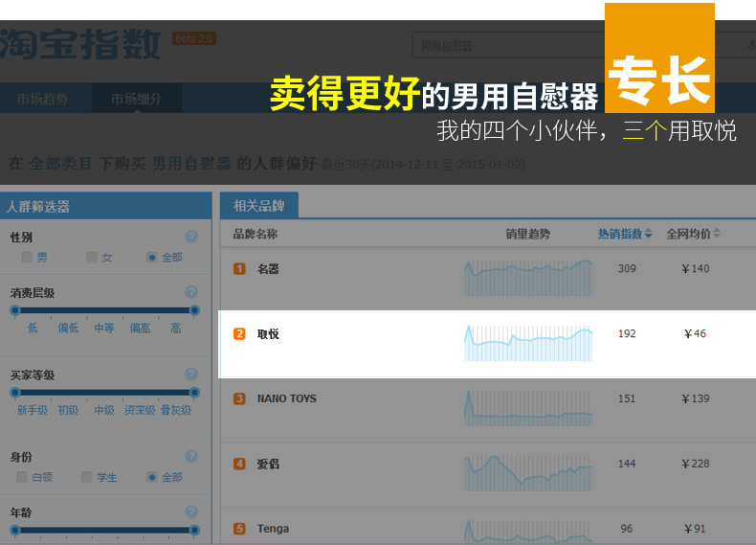Click Tenga average price ￥91
Image resolution: width=756 pixels, height=545 pixels.
tap(695, 529)
